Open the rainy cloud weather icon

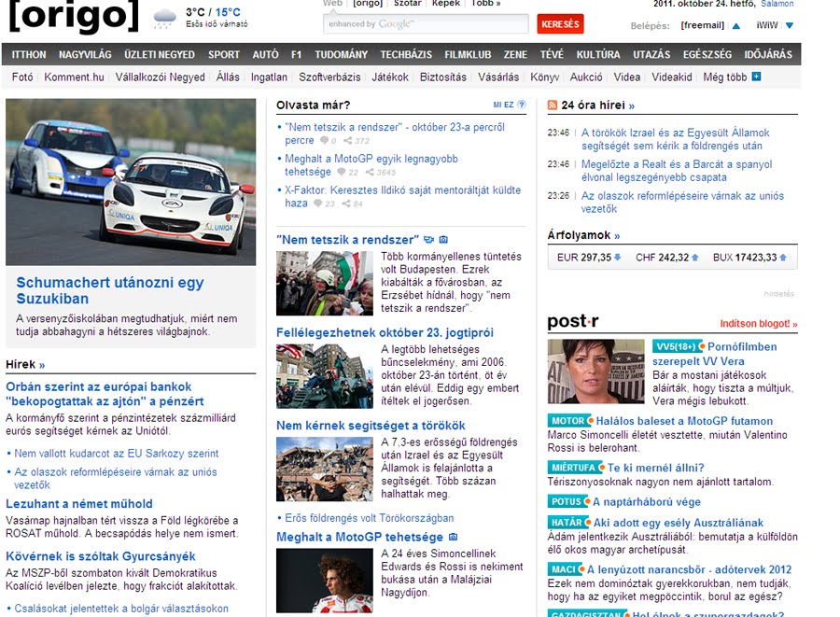tap(164, 19)
